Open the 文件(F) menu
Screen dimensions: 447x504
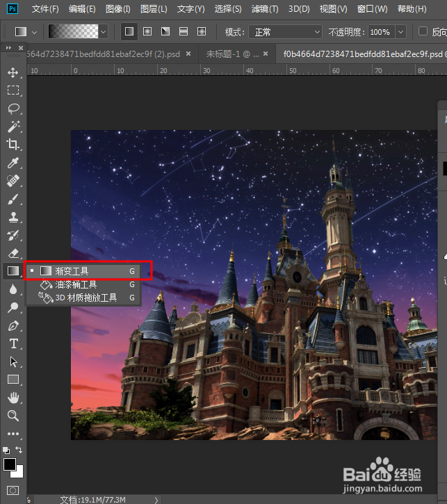pos(45,9)
